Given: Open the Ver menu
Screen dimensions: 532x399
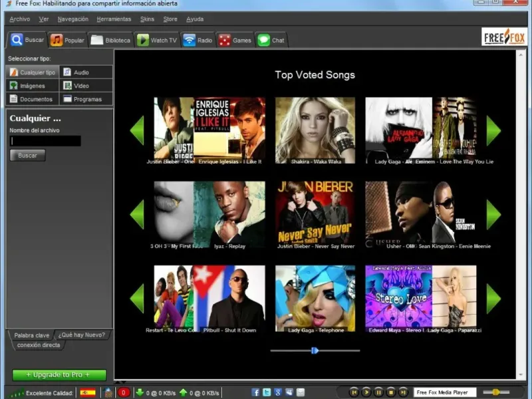Looking at the screenshot, I should [x=44, y=19].
